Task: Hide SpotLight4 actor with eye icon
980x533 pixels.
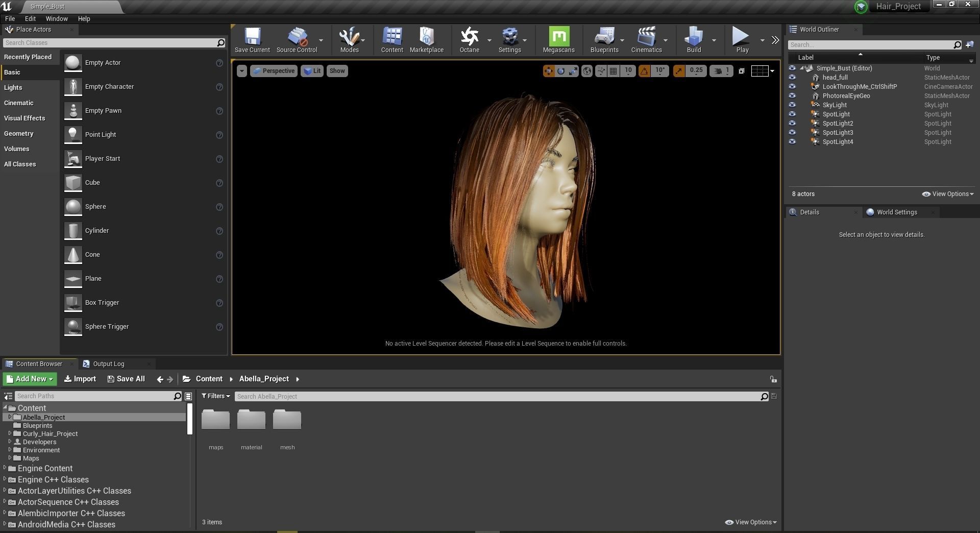Action: (x=792, y=142)
